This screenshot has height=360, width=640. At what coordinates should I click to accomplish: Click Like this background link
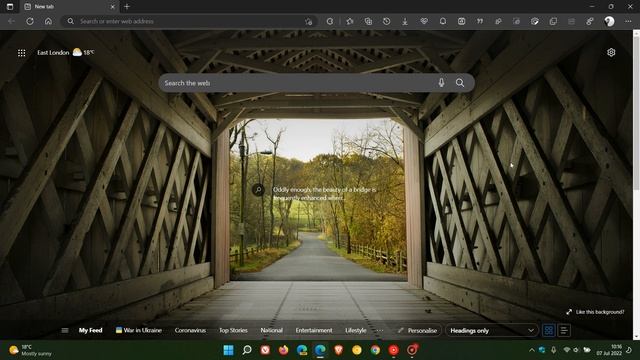595,312
